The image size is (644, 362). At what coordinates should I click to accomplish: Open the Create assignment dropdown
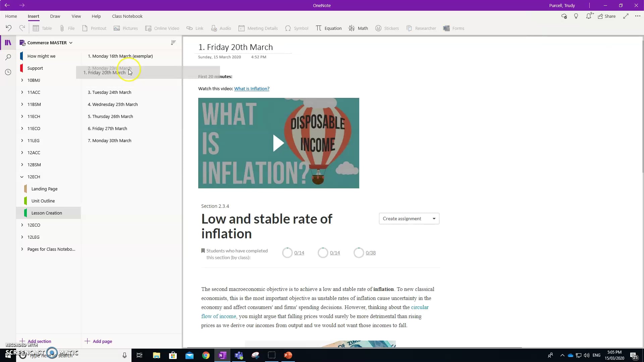tap(409, 219)
